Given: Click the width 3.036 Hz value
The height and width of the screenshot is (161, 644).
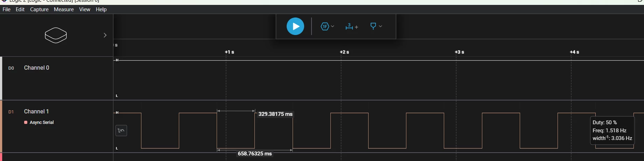Looking at the screenshot, I should pyautogui.click(x=612, y=138).
